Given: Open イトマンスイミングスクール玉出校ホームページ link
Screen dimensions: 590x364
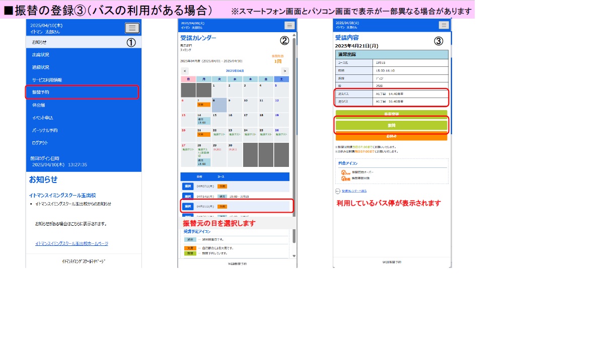Looking at the screenshot, I should click(71, 243).
